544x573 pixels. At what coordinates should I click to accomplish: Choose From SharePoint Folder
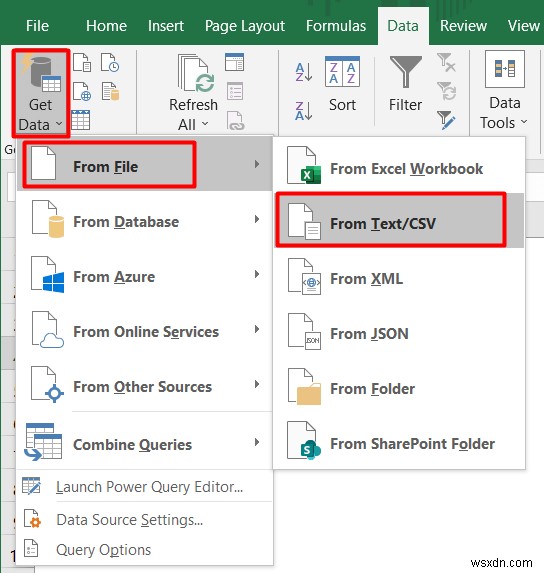[399, 442]
